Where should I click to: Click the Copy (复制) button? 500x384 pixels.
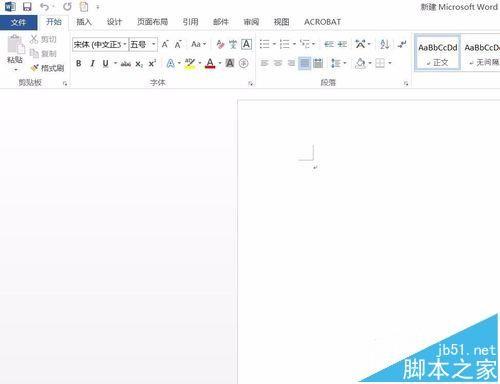click(43, 53)
